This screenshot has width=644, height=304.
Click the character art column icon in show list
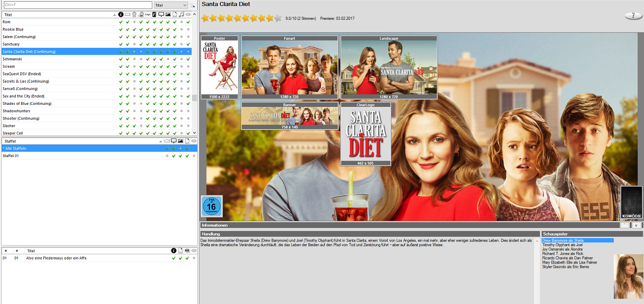[x=134, y=15]
